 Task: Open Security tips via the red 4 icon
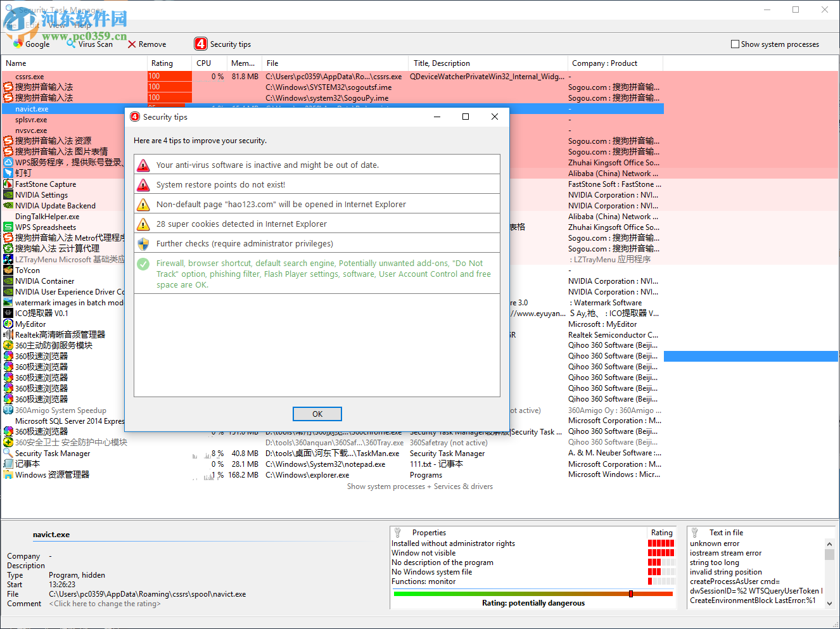(x=200, y=44)
